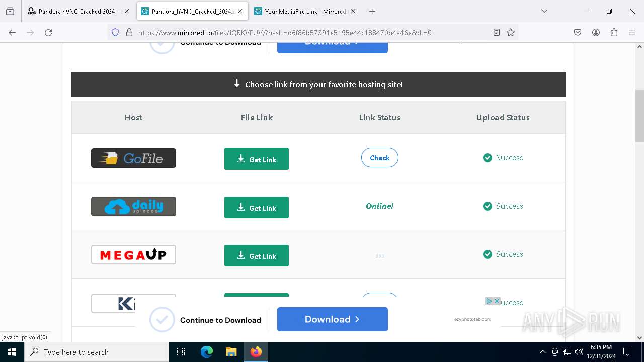This screenshot has width=644, height=362.
Task: Click the Upload Status column header
Action: [503, 117]
